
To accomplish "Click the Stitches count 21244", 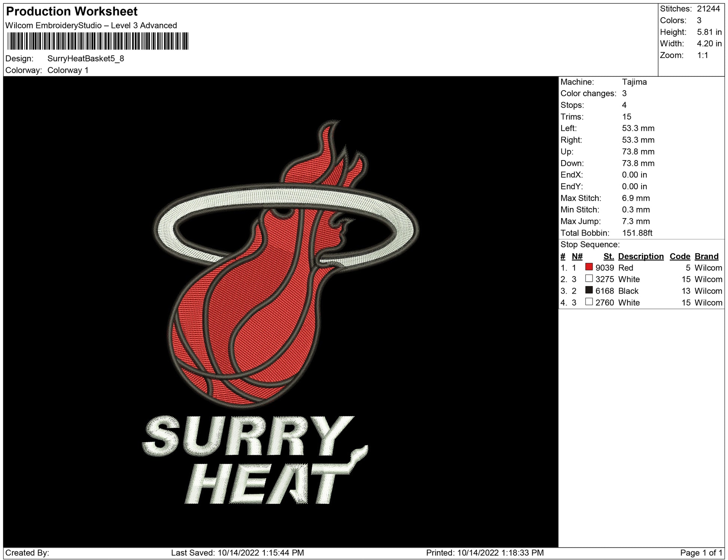I will tap(708, 9).
